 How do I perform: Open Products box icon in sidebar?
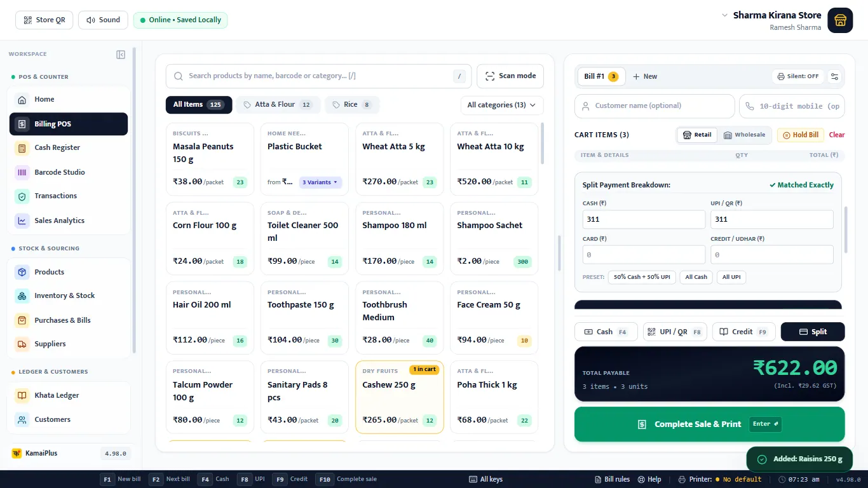point(22,272)
